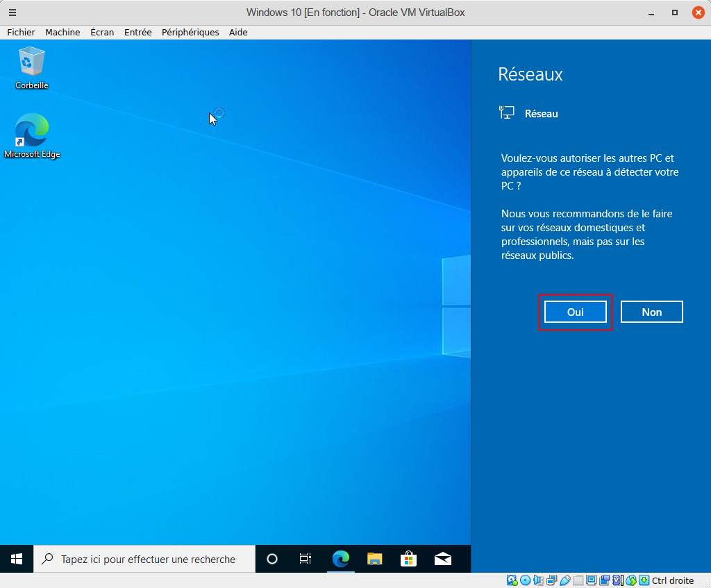Open the Mail app from the taskbar
Image resolution: width=711 pixels, height=588 pixels.
443,559
